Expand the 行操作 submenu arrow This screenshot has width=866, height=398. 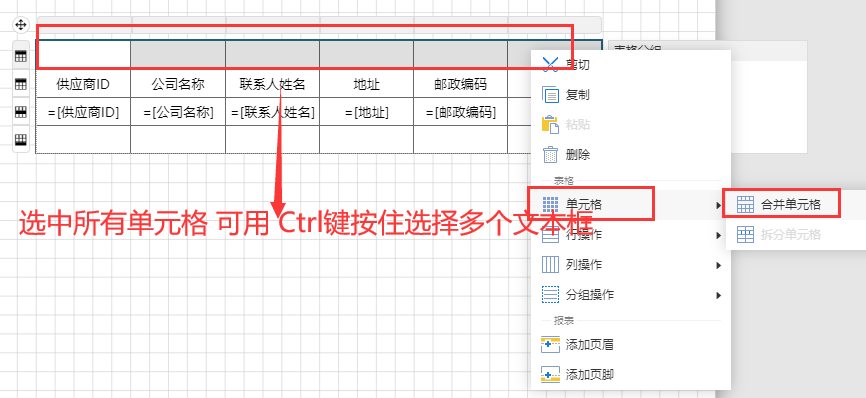tap(719, 235)
